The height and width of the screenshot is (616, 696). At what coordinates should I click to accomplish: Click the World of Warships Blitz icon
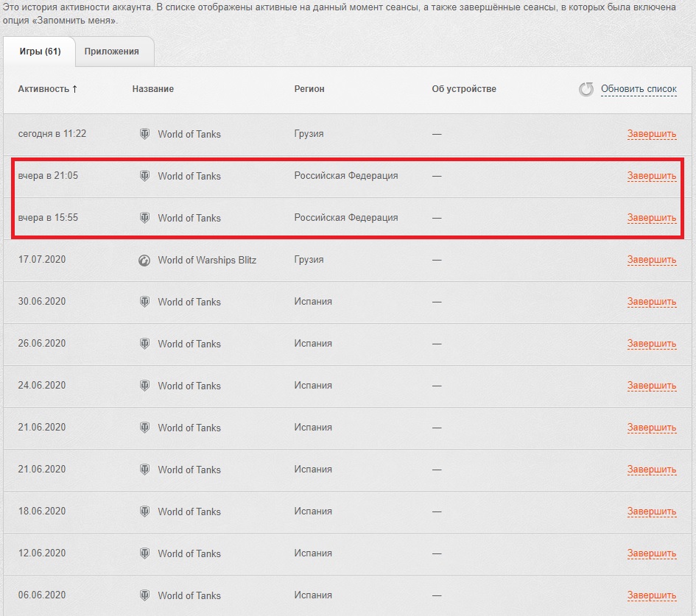point(144,261)
